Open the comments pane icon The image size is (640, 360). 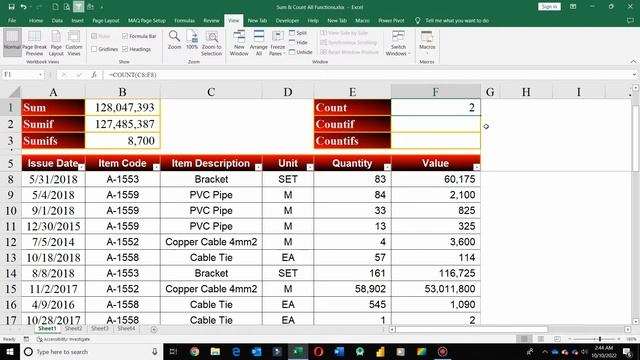point(630,20)
